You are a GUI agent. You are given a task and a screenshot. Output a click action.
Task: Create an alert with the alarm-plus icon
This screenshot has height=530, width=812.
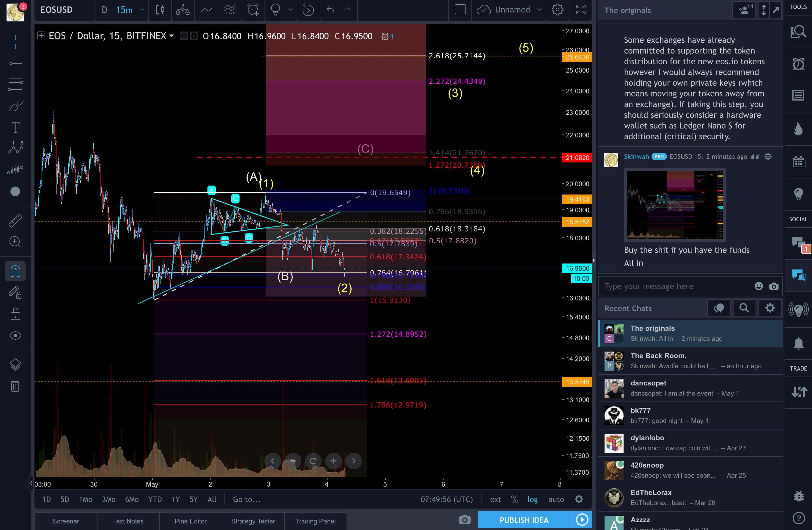(x=253, y=10)
